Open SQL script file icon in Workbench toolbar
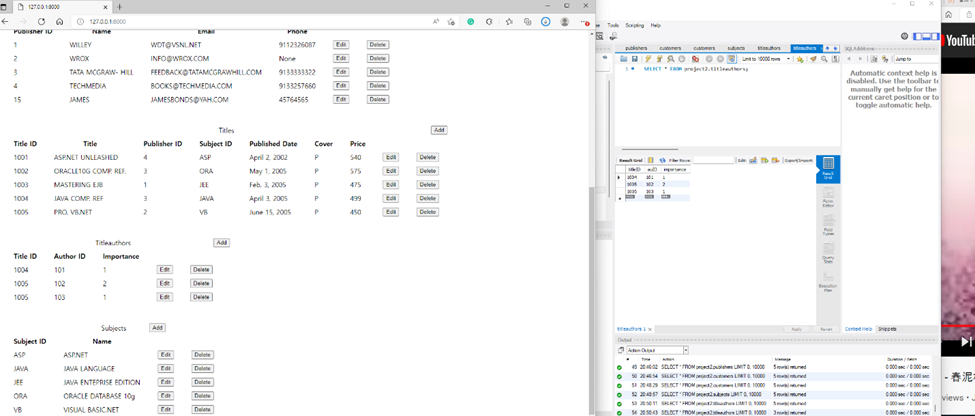Viewport: 975px width, 416px height. tap(624, 59)
